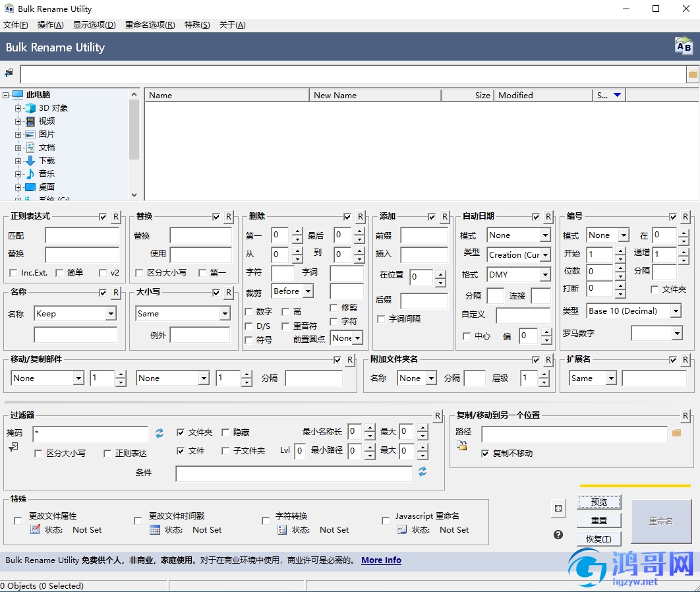The image size is (700, 592).
Task: Open the More Info link
Action: pos(381,560)
